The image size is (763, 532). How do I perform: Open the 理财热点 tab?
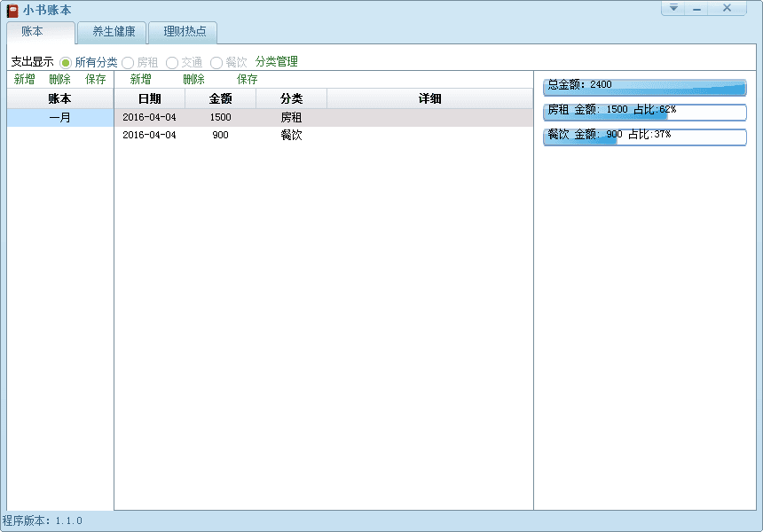[184, 32]
